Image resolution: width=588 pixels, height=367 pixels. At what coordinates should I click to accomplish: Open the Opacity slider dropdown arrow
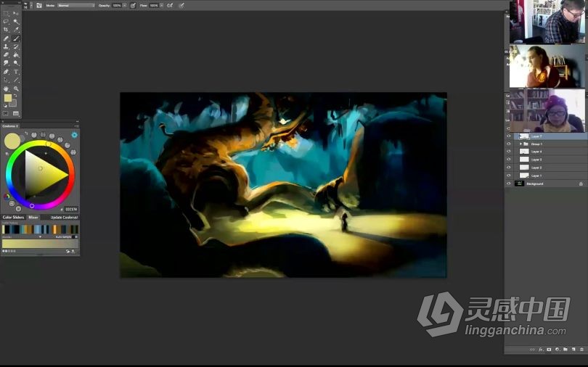point(125,6)
